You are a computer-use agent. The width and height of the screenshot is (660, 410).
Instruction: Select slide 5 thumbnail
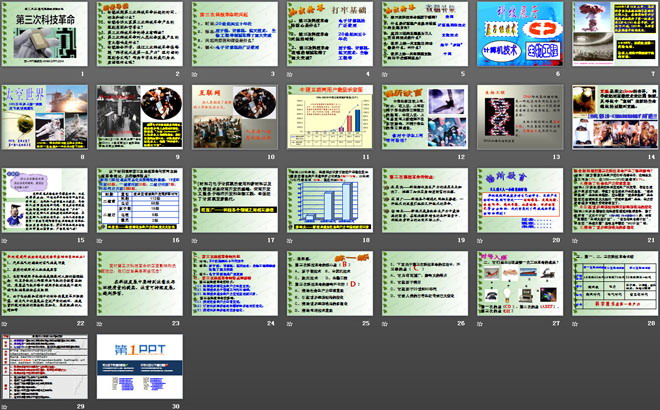click(425, 34)
